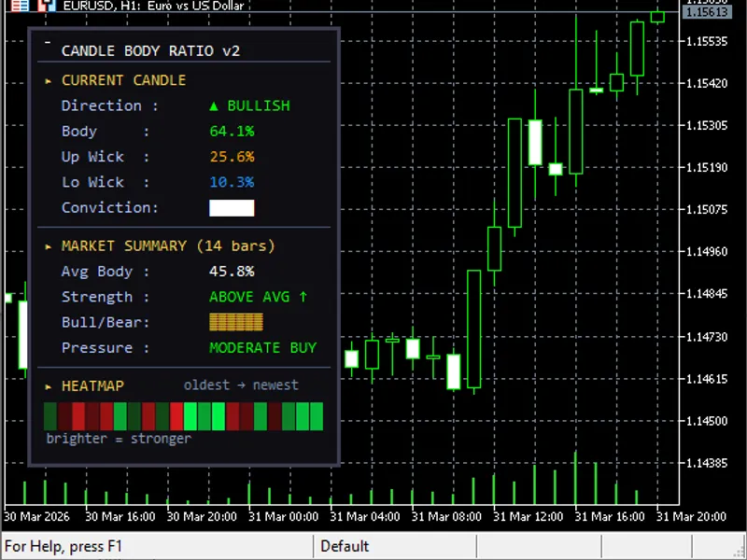Click the orange Bull/Bear meter bar
747x560 pixels.
[236, 322]
